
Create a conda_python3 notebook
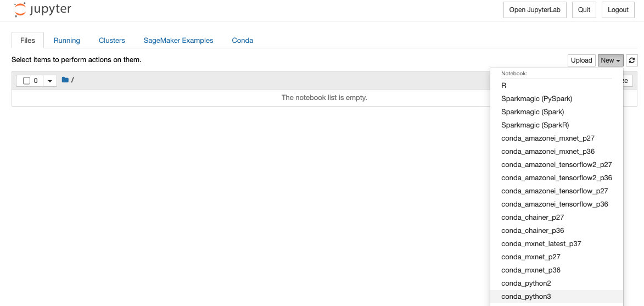[x=557, y=296]
